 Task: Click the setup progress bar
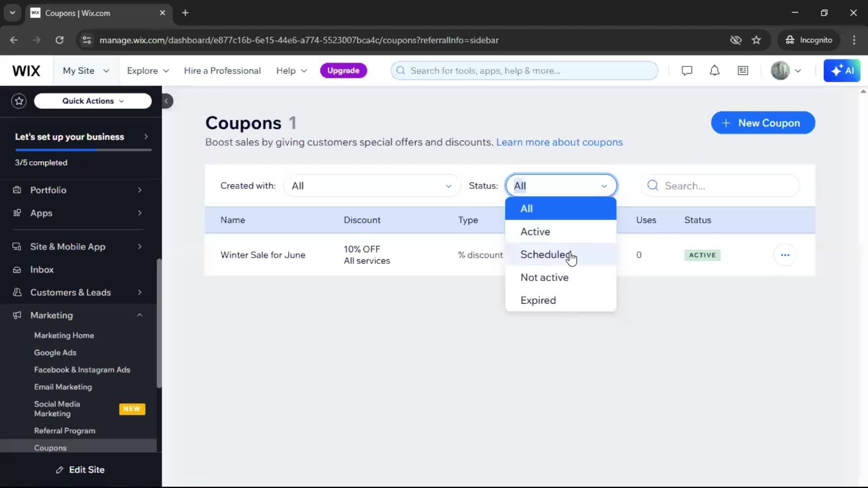click(83, 150)
